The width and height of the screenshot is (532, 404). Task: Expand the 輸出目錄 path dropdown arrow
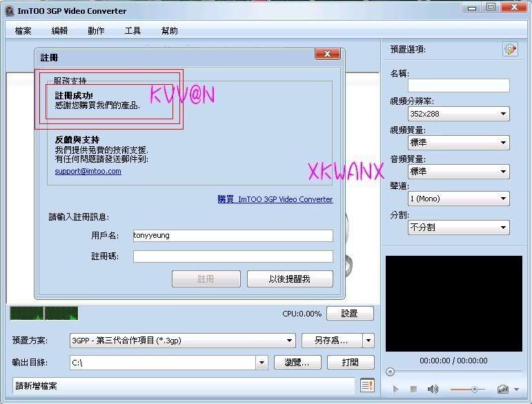[x=262, y=363]
